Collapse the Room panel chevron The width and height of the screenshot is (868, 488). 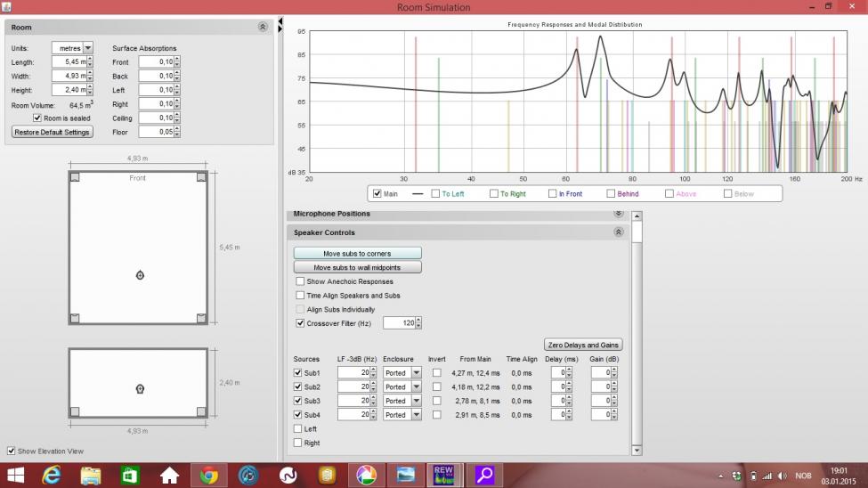[263, 27]
